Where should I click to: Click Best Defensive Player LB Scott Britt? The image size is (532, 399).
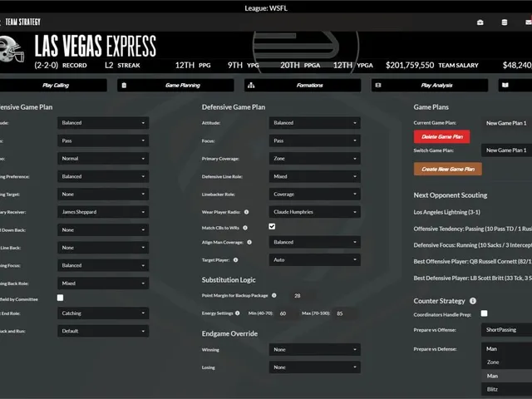click(473, 278)
